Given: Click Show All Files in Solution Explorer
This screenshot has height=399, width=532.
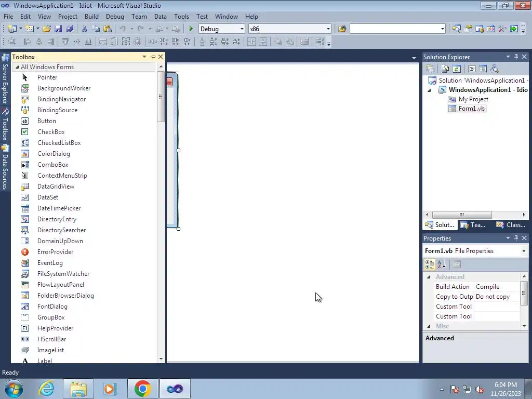Looking at the screenshot, I should pyautogui.click(x=445, y=69).
